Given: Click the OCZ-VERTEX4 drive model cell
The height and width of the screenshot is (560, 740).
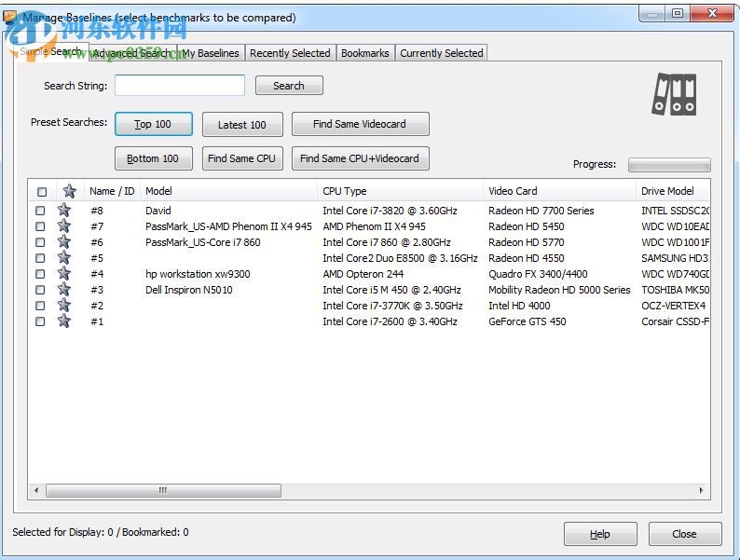Looking at the screenshot, I should (x=674, y=306).
